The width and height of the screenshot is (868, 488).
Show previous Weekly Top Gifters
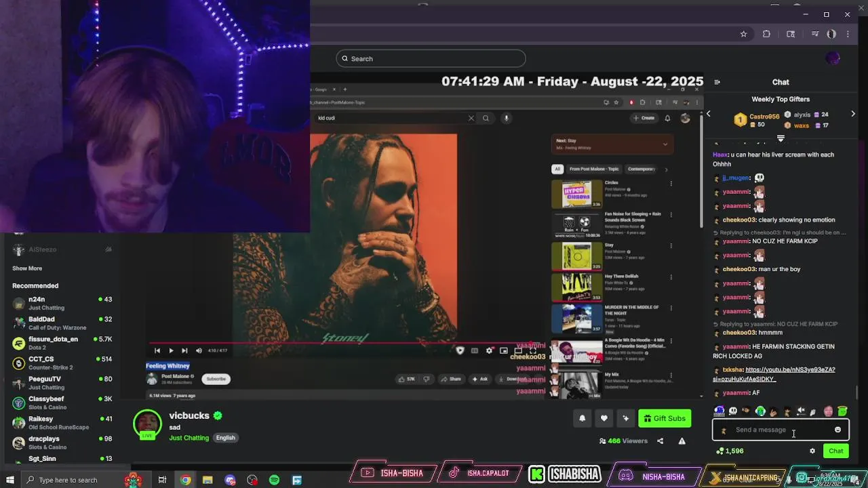click(x=709, y=114)
